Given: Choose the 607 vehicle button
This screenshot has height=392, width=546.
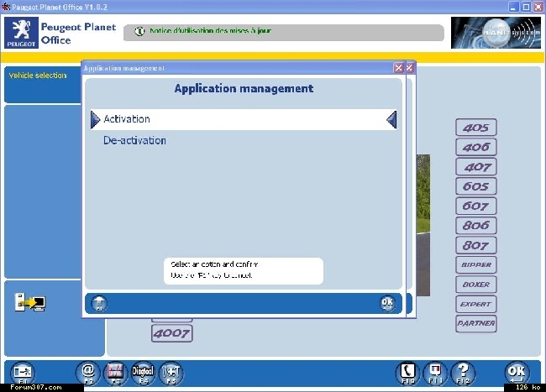Looking at the screenshot, I should (476, 206).
